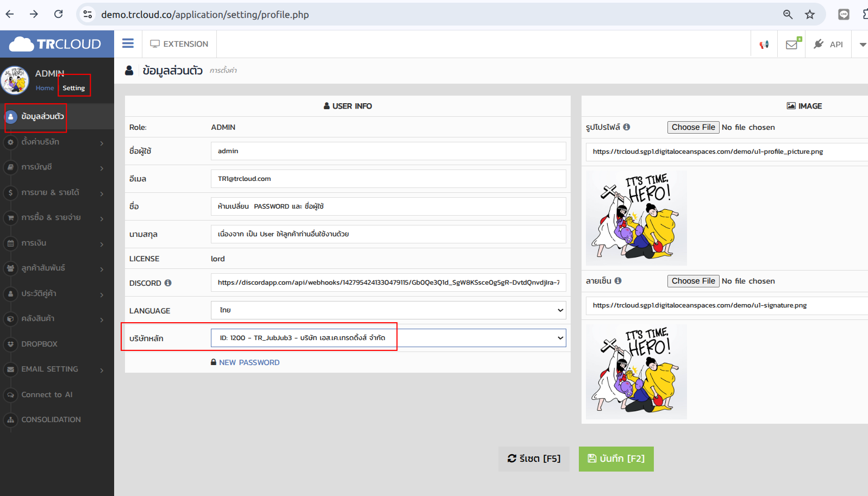Reload the page with browser refresh
Image resolution: width=868 pixels, height=496 pixels.
(x=59, y=14)
